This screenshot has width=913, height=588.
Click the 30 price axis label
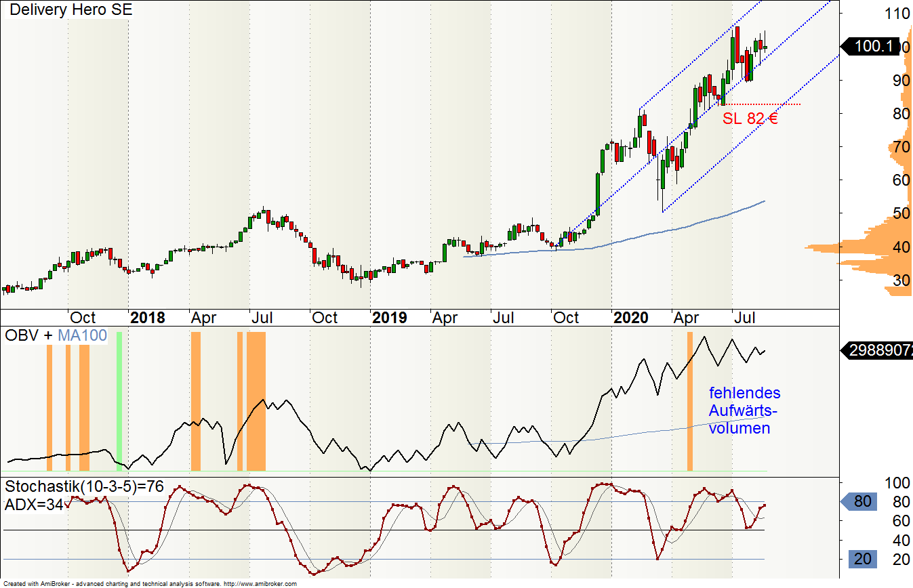(901, 280)
